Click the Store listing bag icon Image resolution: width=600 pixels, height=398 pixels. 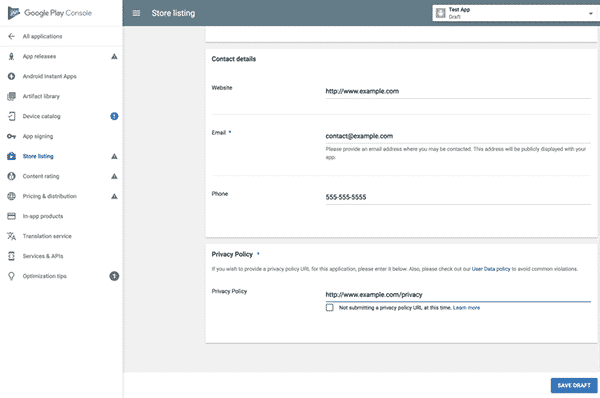tap(11, 156)
